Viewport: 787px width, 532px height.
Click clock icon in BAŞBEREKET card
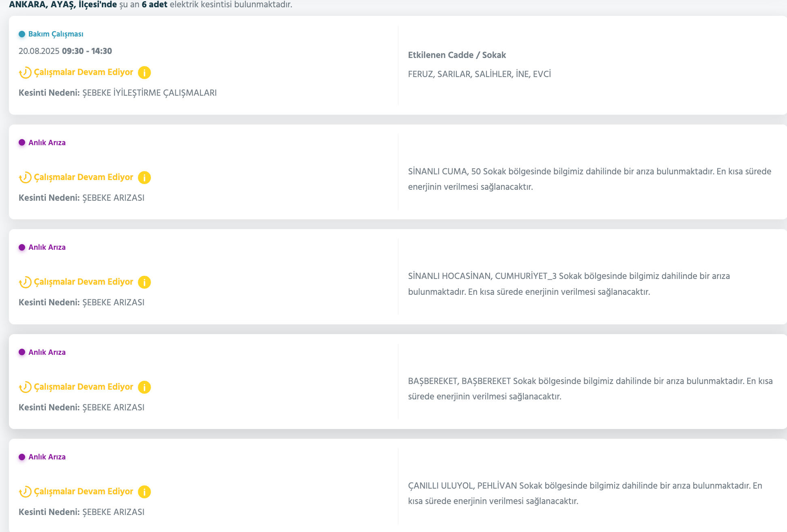pos(25,387)
